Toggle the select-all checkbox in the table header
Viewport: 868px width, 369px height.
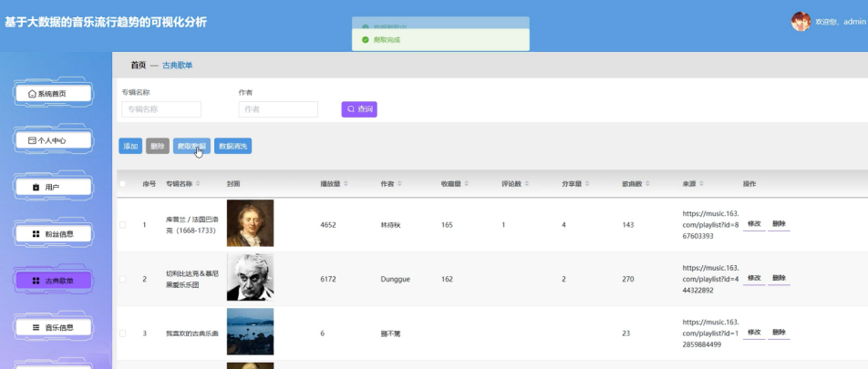123,184
